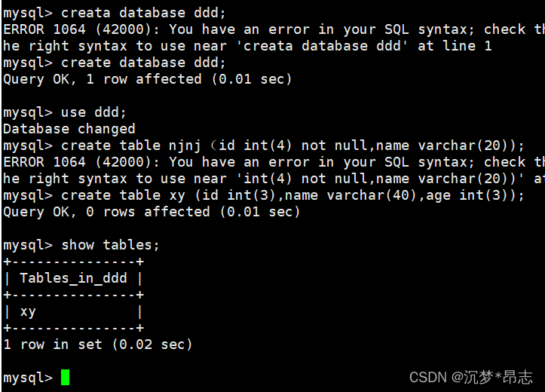The image size is (545, 392).
Task: Click the green terminal cursor block
Action: [65, 378]
